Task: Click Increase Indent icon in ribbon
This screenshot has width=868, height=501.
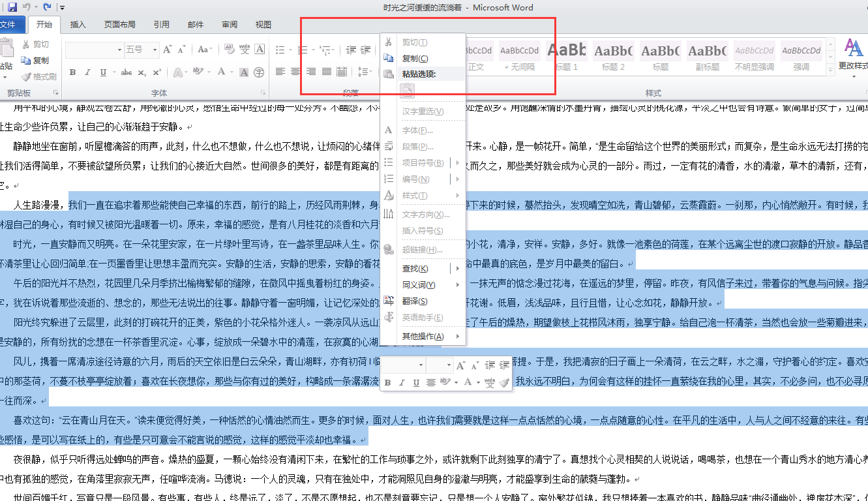Action: coord(366,50)
